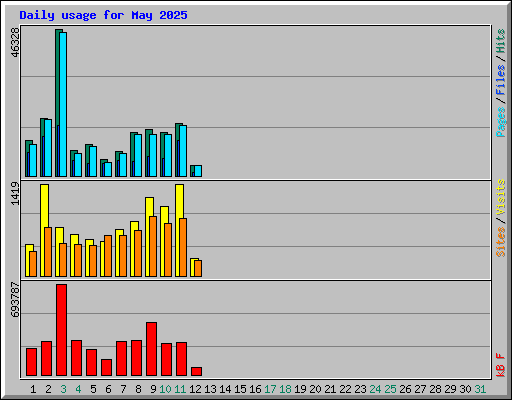512x400 pixels.
Task: Click the red KB bar for day 9
Action: click(x=151, y=349)
